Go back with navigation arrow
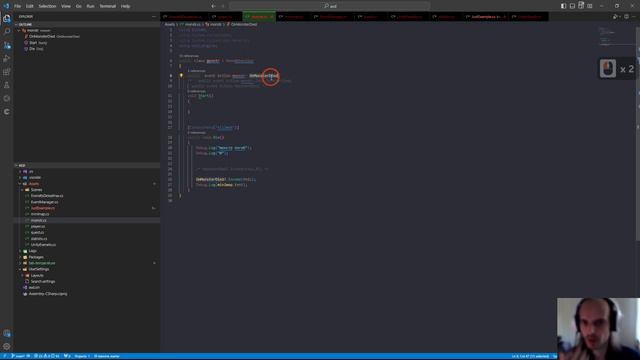 click(x=213, y=6)
